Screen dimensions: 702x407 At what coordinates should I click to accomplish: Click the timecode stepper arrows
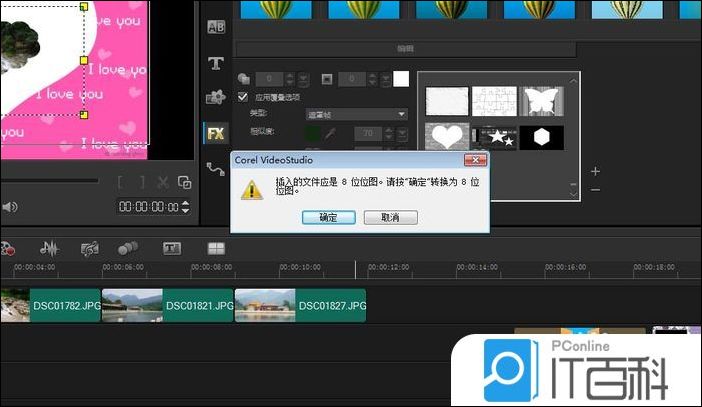tap(186, 207)
